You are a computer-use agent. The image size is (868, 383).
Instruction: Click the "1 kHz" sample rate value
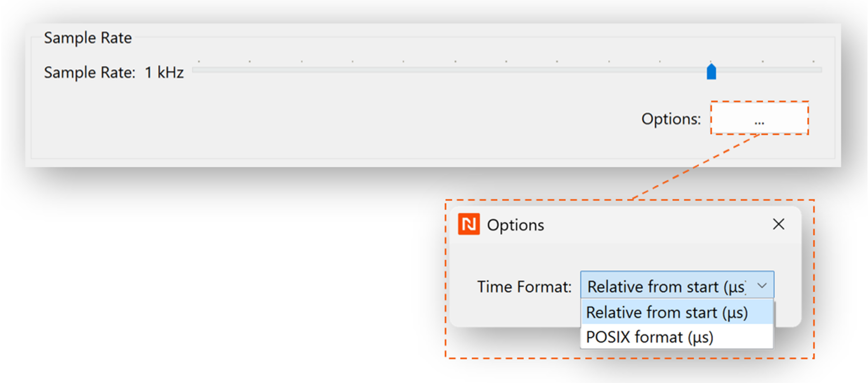(x=164, y=72)
